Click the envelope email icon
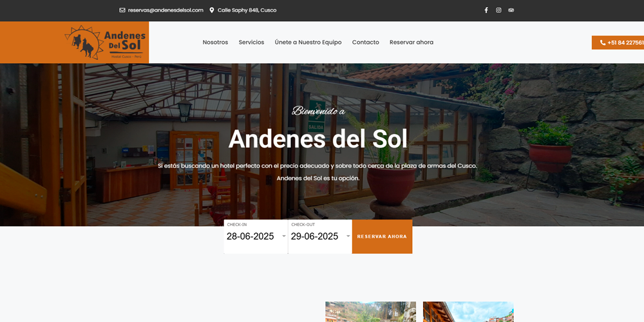 [122, 10]
